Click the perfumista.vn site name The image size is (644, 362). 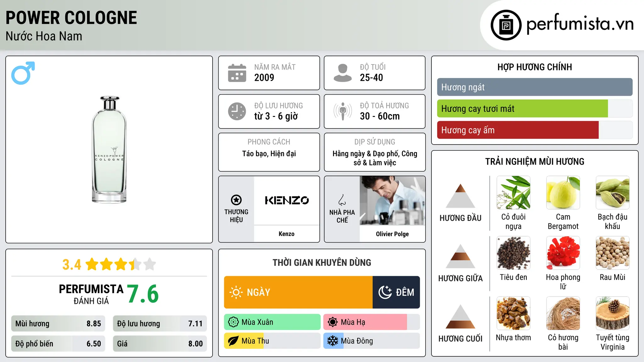coord(580,24)
